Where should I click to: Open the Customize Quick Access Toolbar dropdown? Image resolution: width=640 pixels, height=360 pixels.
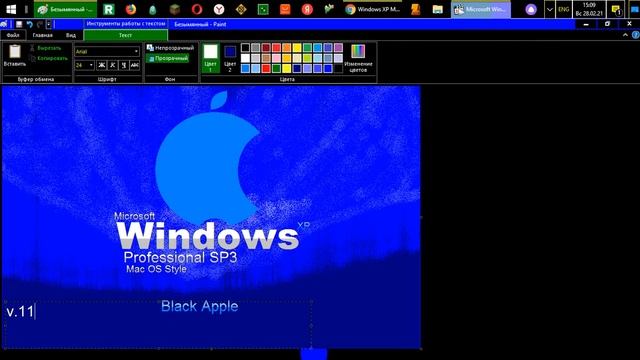(x=49, y=24)
